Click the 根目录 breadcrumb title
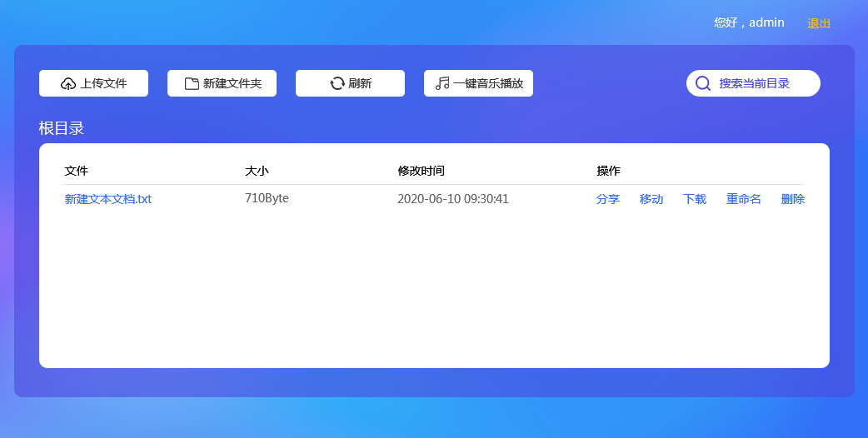The width and height of the screenshot is (868, 438). coord(62,128)
